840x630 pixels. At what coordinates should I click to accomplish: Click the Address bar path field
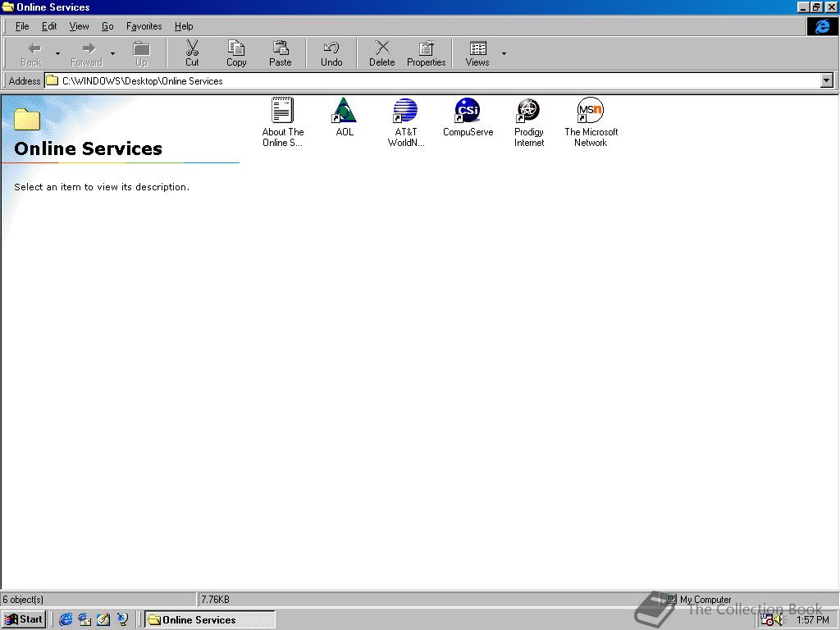[431, 81]
